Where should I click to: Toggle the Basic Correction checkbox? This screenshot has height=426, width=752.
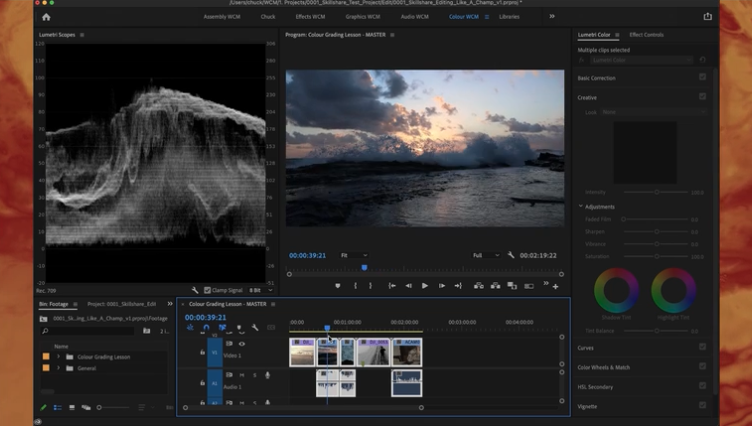(703, 77)
